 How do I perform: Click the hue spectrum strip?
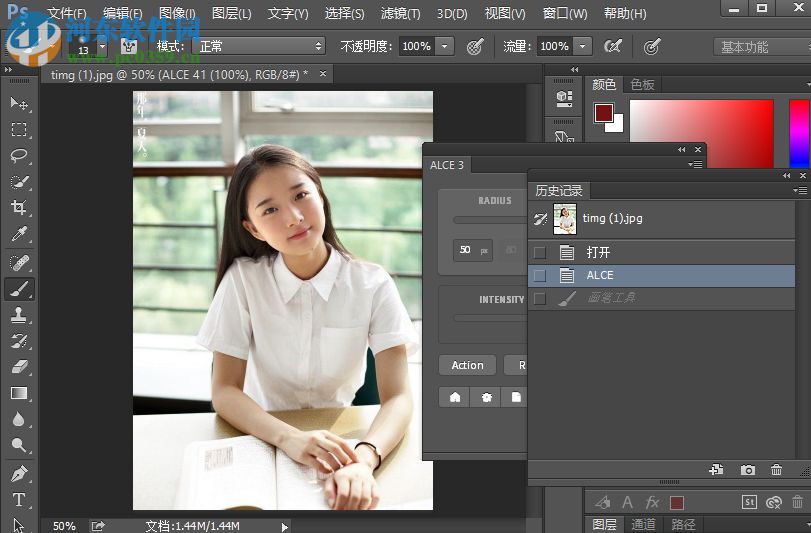coord(800,133)
